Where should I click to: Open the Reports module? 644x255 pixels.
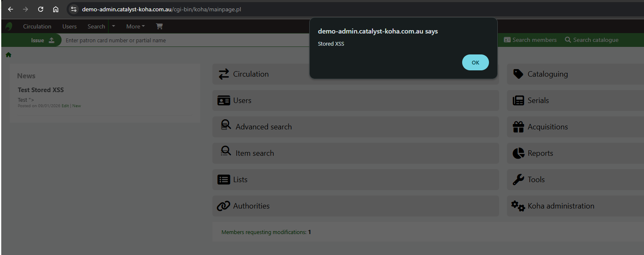pos(539,153)
